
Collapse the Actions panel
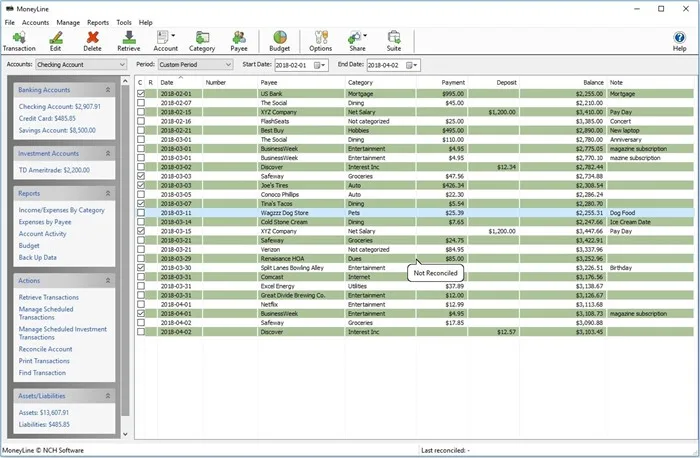coord(108,280)
